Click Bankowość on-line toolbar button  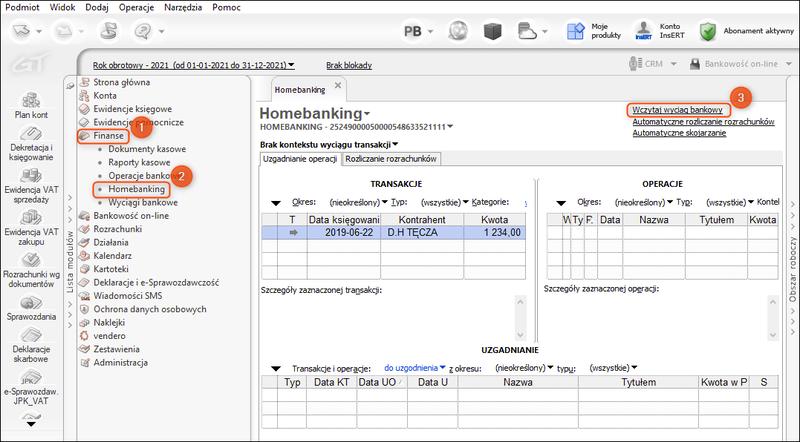[x=734, y=64]
